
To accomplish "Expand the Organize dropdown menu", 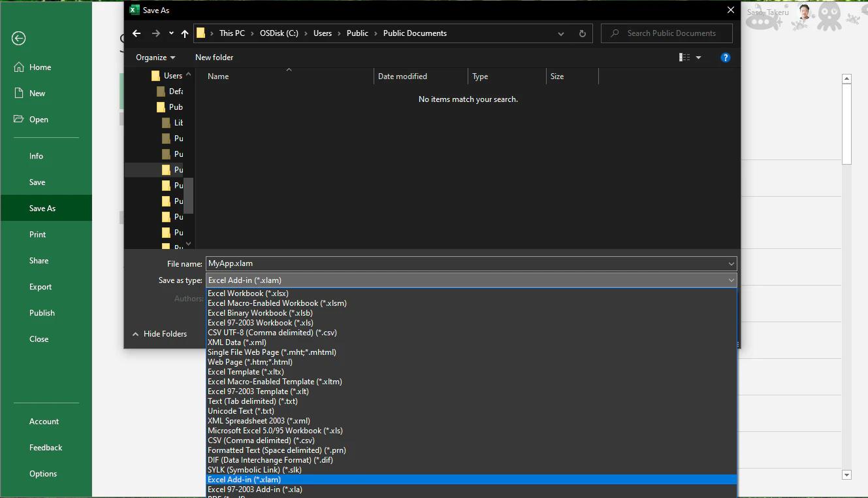I will 155,58.
